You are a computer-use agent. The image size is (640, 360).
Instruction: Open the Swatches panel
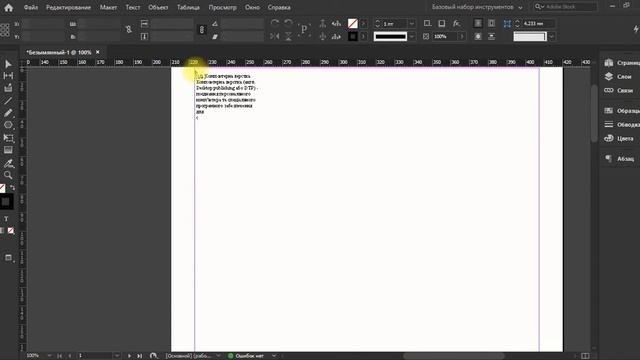(622, 111)
